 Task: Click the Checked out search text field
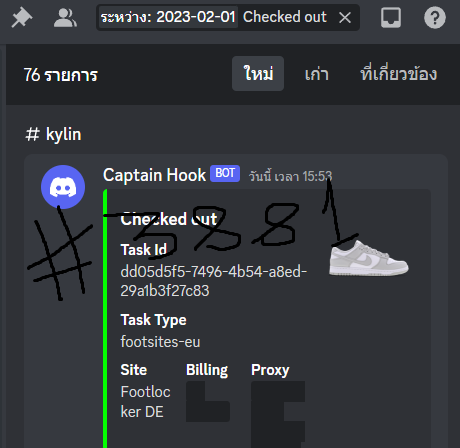coord(285,17)
